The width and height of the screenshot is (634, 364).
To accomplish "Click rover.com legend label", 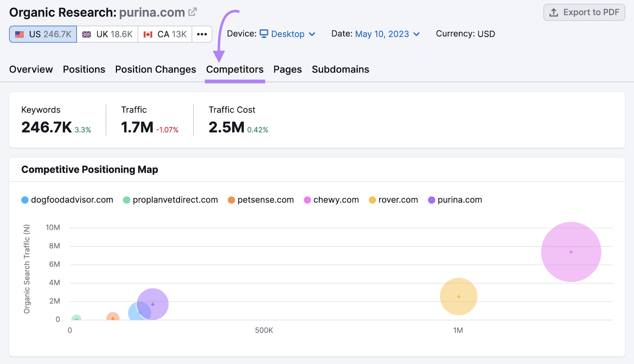I will [x=398, y=200].
